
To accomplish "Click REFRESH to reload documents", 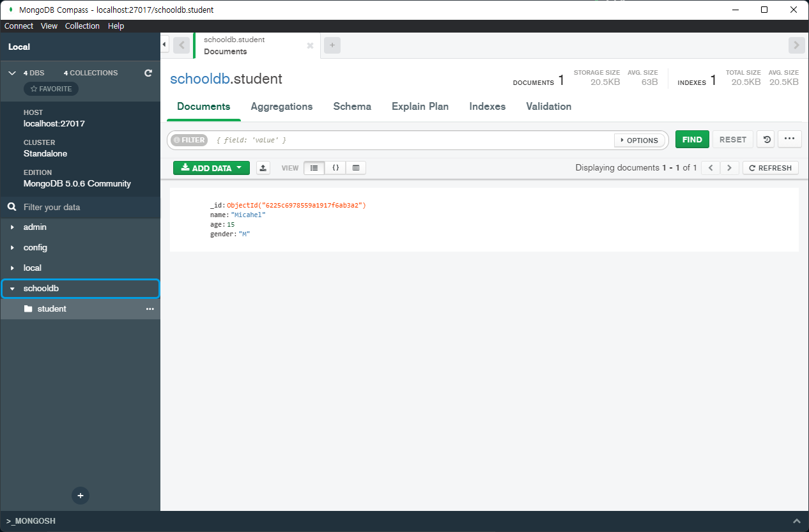I will click(770, 167).
